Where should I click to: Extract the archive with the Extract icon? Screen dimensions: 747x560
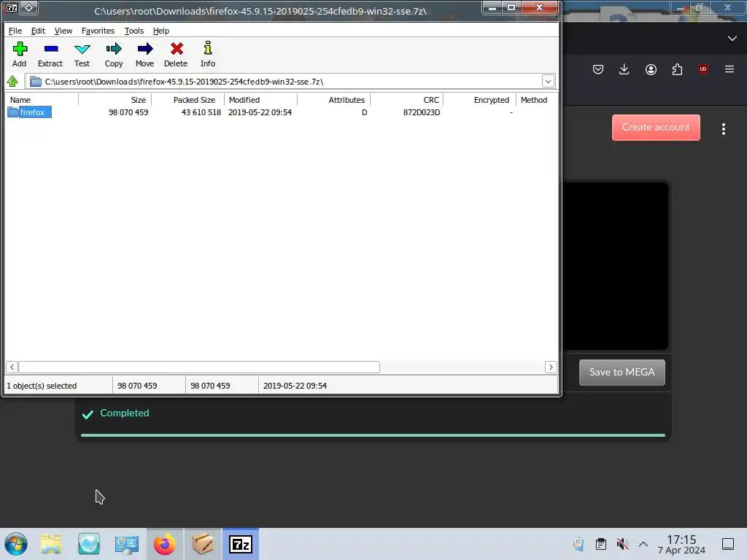click(50, 54)
